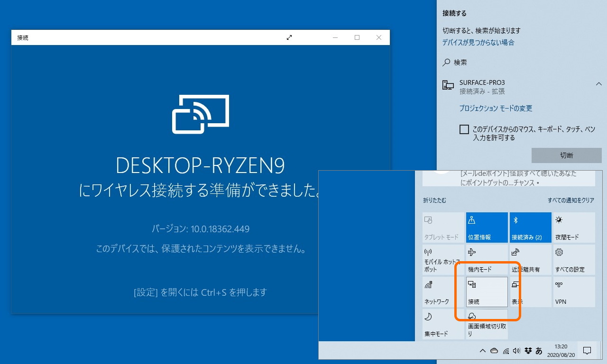The image size is (607, 364).
Task: Expand hidden tray icons chevron
Action: (x=482, y=351)
